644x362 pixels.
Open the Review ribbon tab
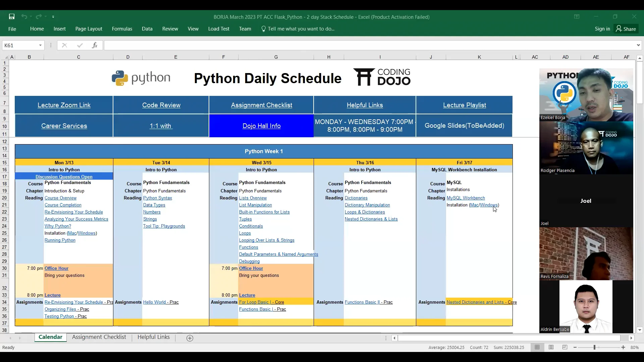pyautogui.click(x=170, y=29)
